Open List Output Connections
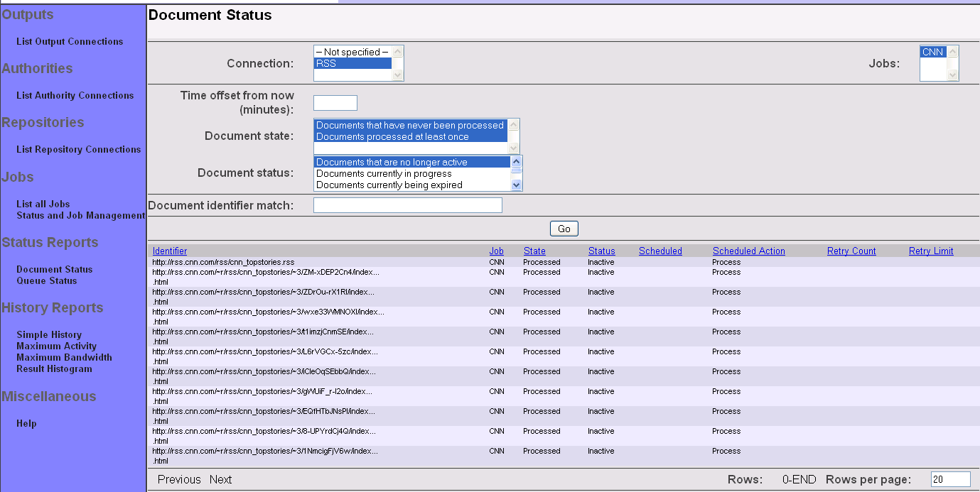 (x=69, y=41)
